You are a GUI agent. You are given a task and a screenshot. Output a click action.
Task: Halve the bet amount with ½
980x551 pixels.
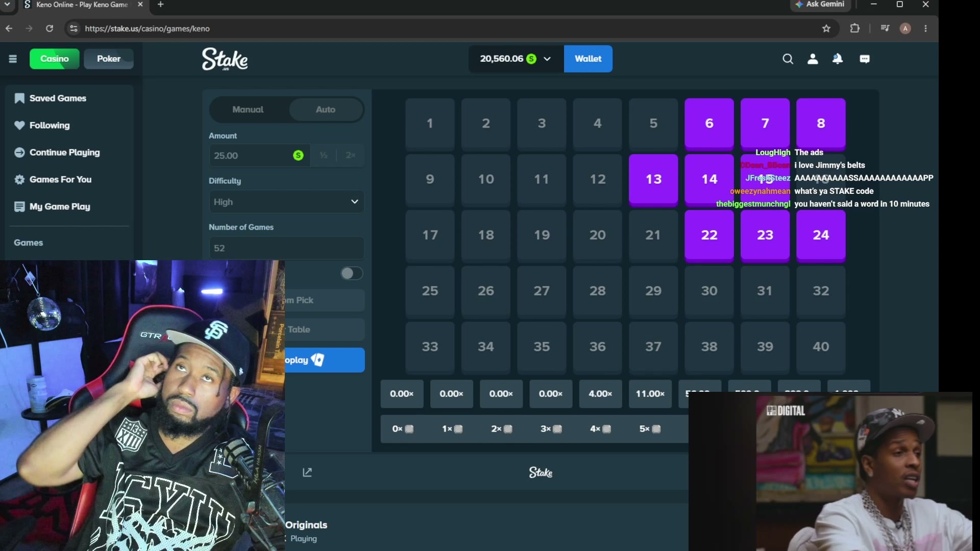point(324,156)
